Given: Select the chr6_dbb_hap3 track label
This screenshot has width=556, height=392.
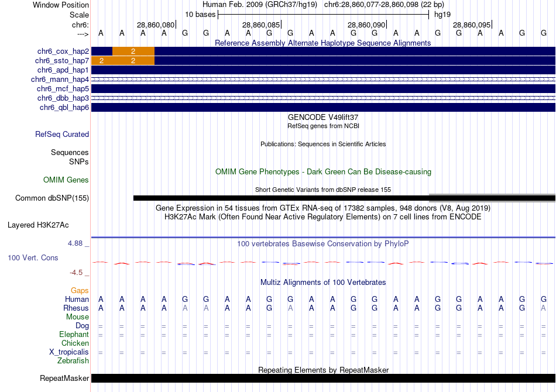Looking at the screenshot, I should point(63,98).
